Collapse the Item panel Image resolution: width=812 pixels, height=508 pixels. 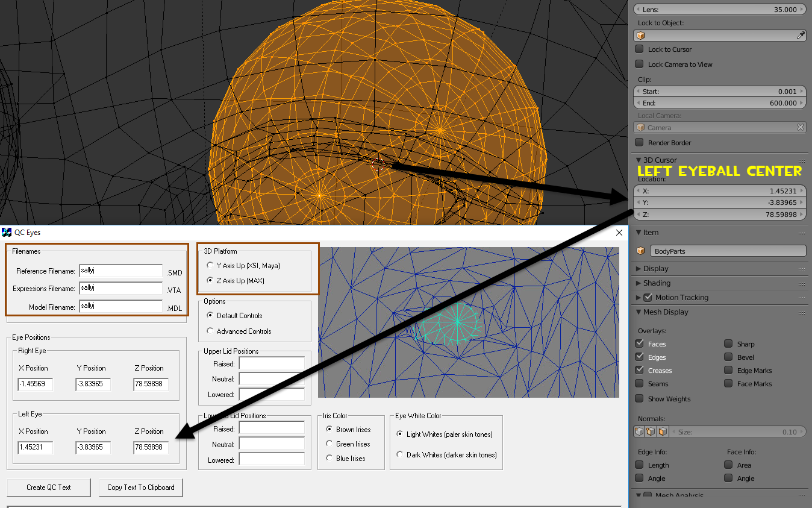[x=639, y=233]
